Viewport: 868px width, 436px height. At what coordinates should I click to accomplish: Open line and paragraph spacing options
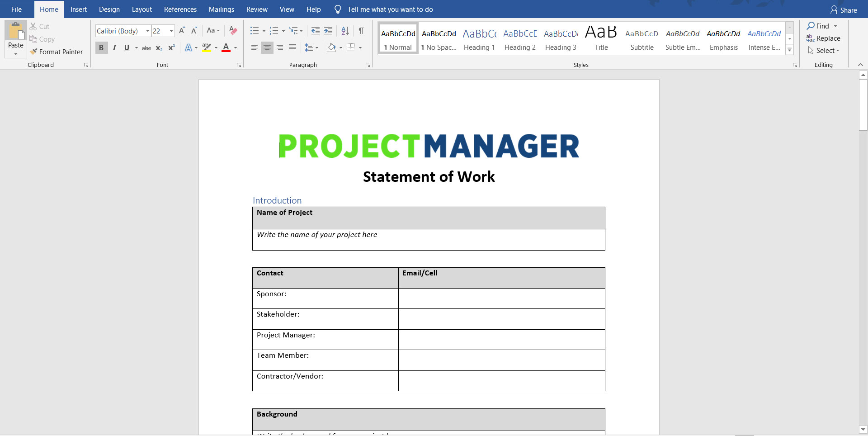click(x=309, y=47)
